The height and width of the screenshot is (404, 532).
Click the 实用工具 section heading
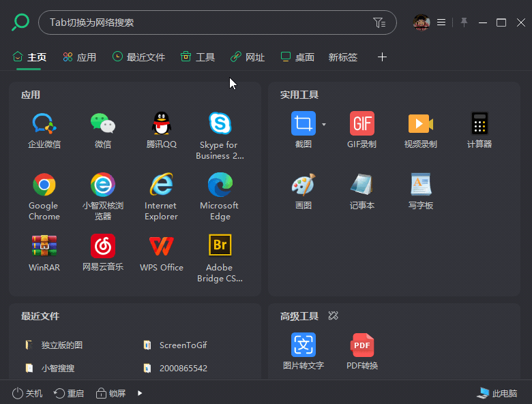coord(299,95)
